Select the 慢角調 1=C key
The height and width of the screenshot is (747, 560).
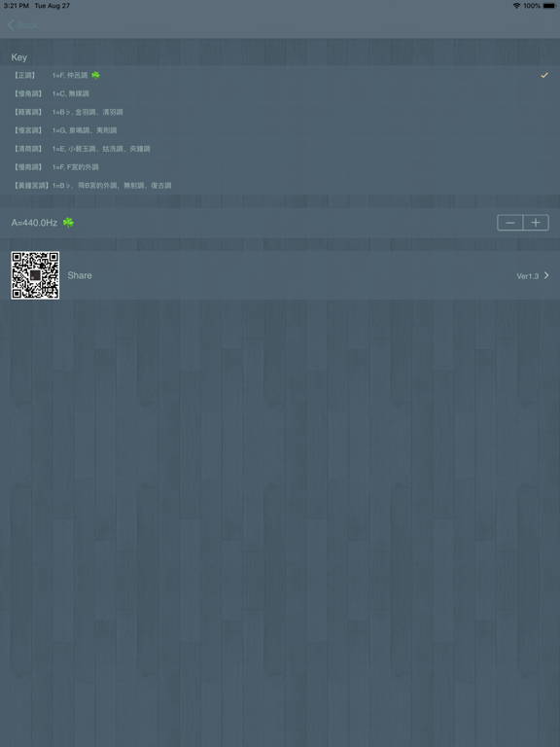click(x=280, y=93)
